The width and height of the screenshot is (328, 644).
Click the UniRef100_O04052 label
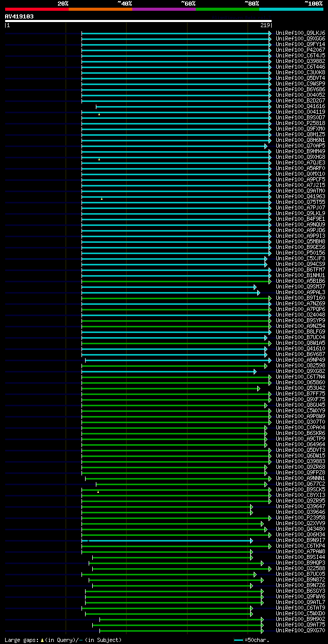click(x=300, y=95)
